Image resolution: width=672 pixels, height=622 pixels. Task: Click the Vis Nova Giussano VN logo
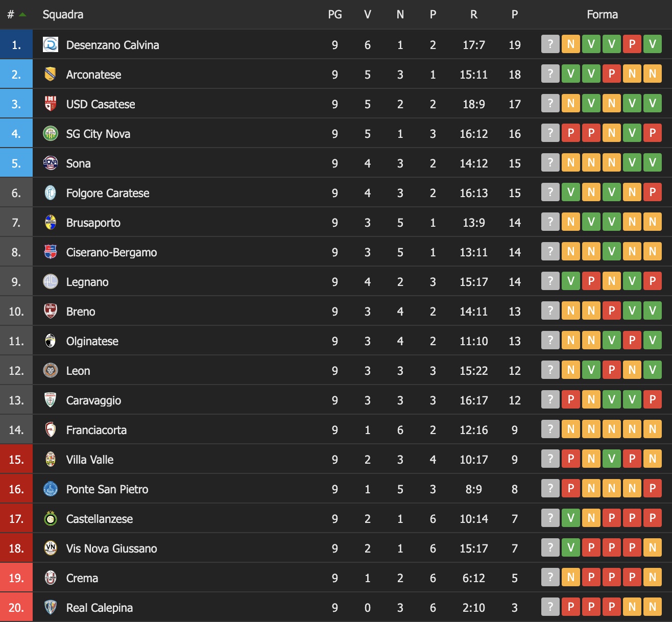pyautogui.click(x=50, y=548)
